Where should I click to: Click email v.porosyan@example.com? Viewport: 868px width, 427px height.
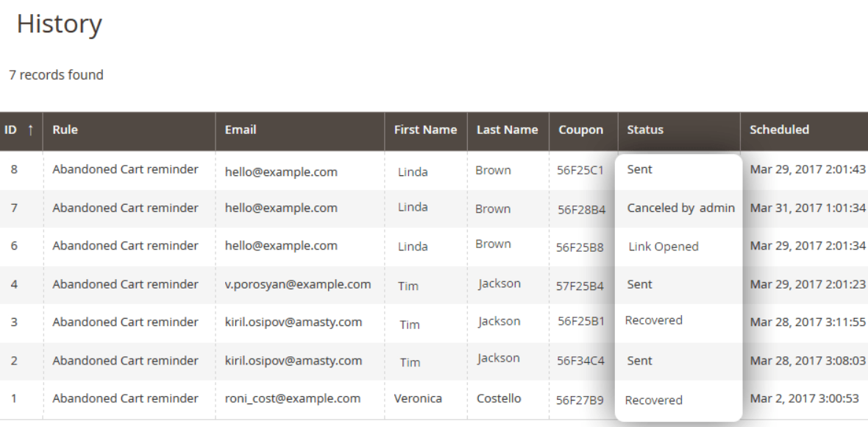pyautogui.click(x=298, y=285)
